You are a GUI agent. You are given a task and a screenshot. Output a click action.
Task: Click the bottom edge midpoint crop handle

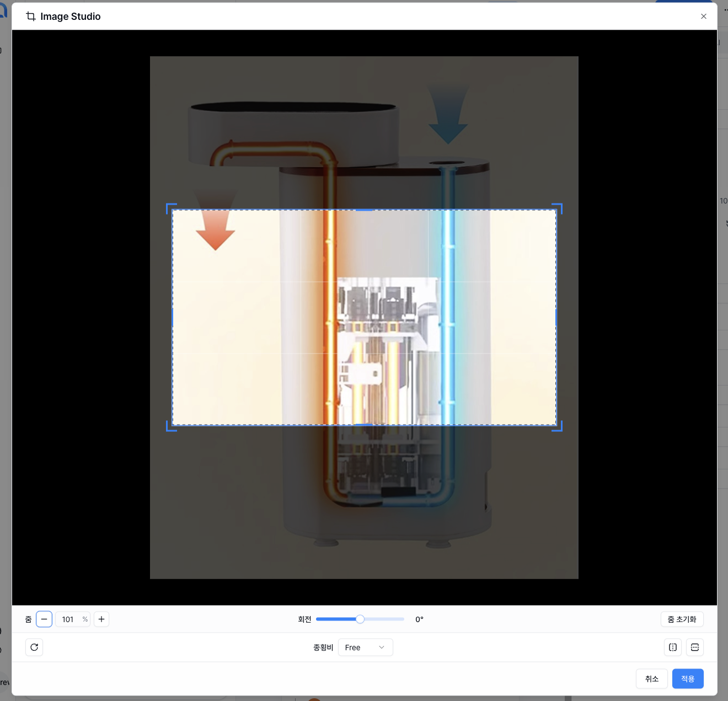pos(365,425)
